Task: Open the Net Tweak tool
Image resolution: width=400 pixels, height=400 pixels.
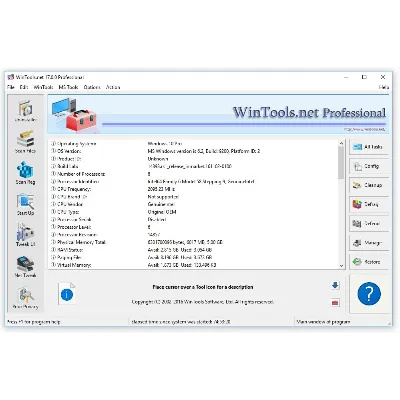Action: (26, 266)
